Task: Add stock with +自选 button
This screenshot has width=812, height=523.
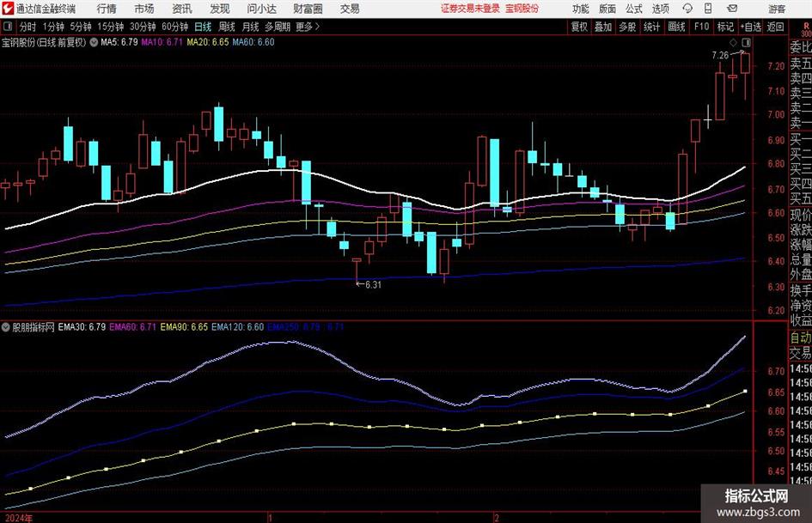Action: pos(750,27)
